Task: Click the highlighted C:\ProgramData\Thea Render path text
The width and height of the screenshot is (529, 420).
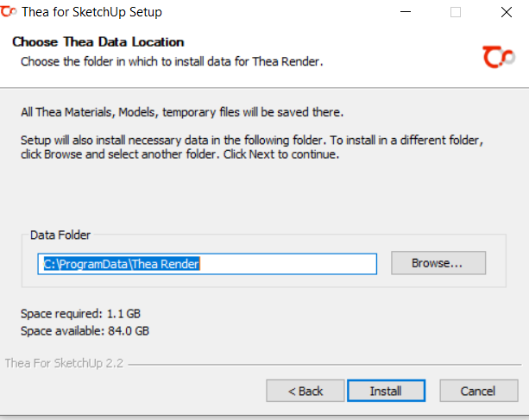Action: pyautogui.click(x=122, y=264)
